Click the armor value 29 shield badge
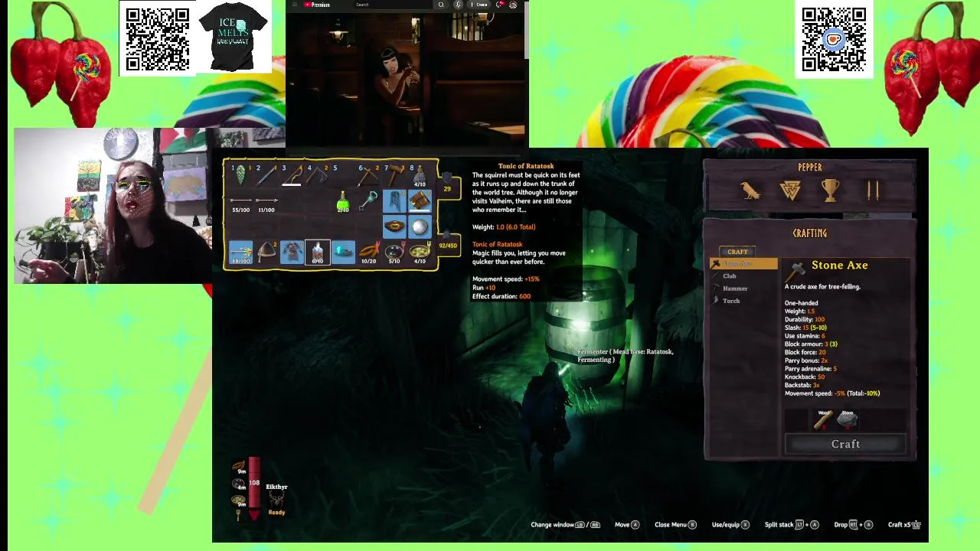Viewport: 980px width, 551px height. 447,188
